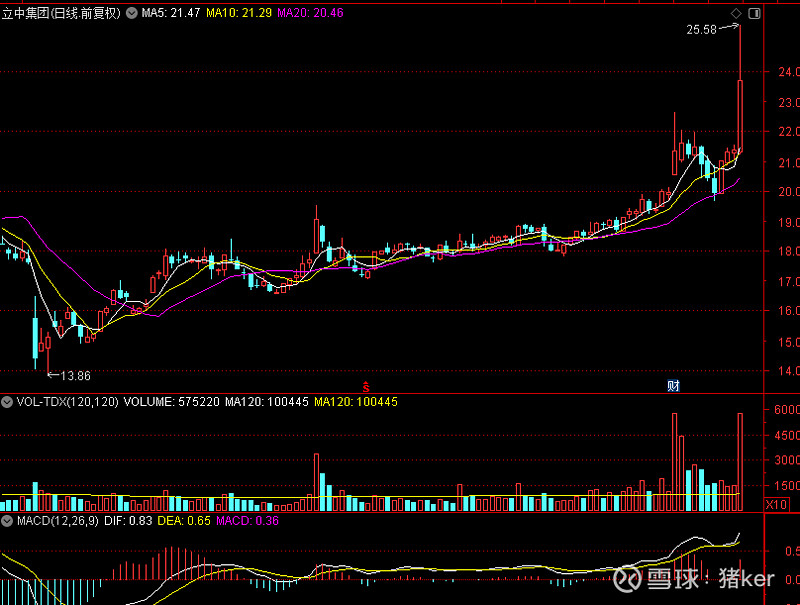Select the MA20: 20.46 label
Screen dimensions: 800x605
click(310, 13)
